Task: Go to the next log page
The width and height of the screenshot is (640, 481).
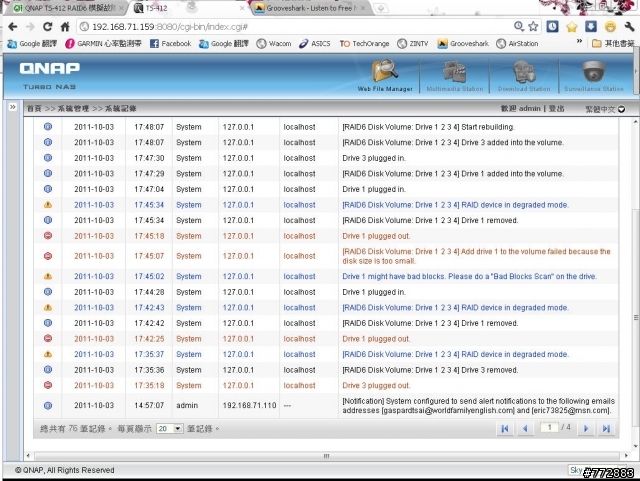Action: click(x=586, y=429)
